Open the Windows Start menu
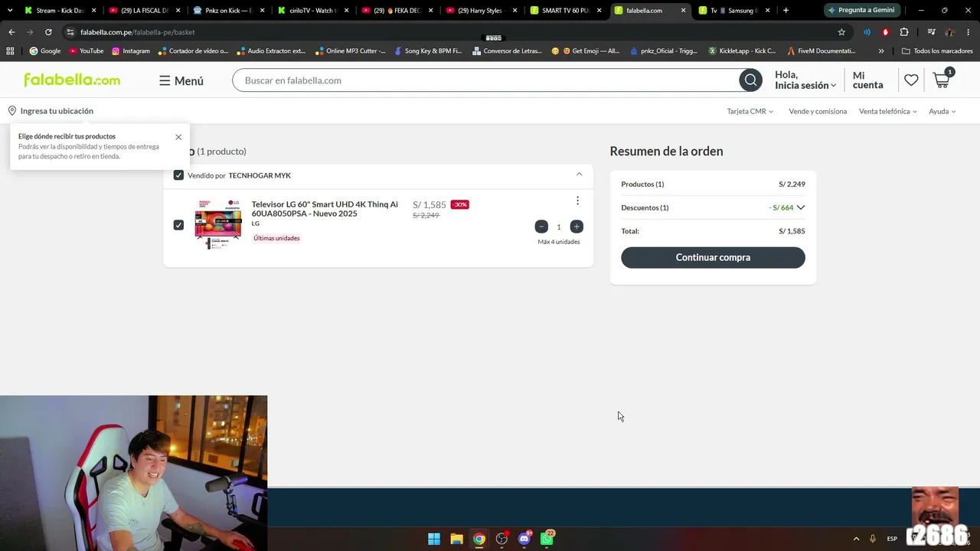The width and height of the screenshot is (980, 551). click(434, 539)
